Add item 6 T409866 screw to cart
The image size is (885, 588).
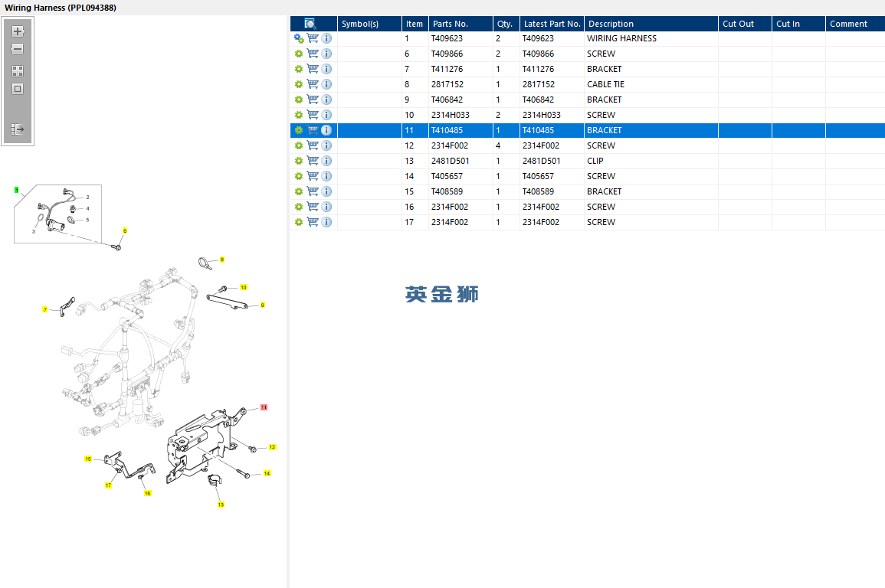tap(313, 54)
